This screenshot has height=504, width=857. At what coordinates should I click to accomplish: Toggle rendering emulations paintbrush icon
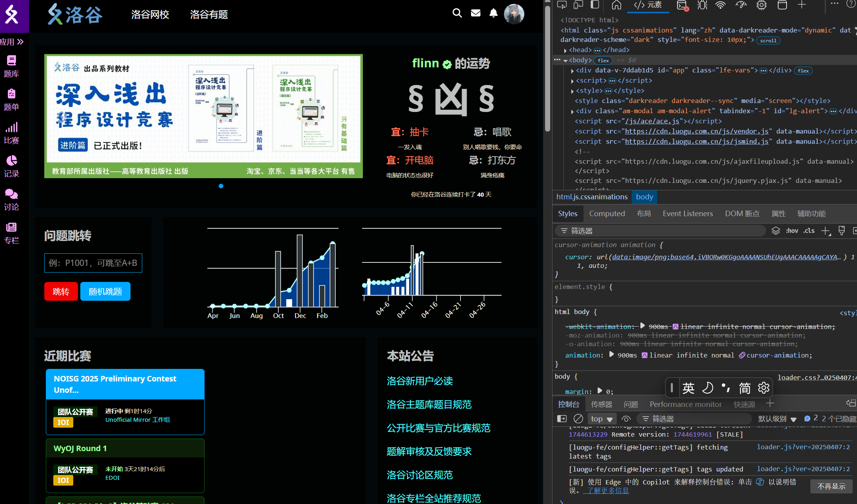click(841, 231)
